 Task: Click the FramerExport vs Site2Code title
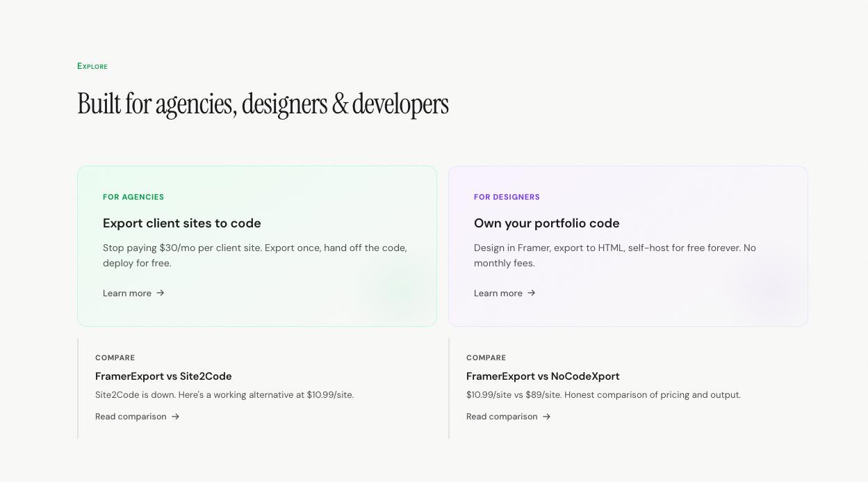(163, 376)
